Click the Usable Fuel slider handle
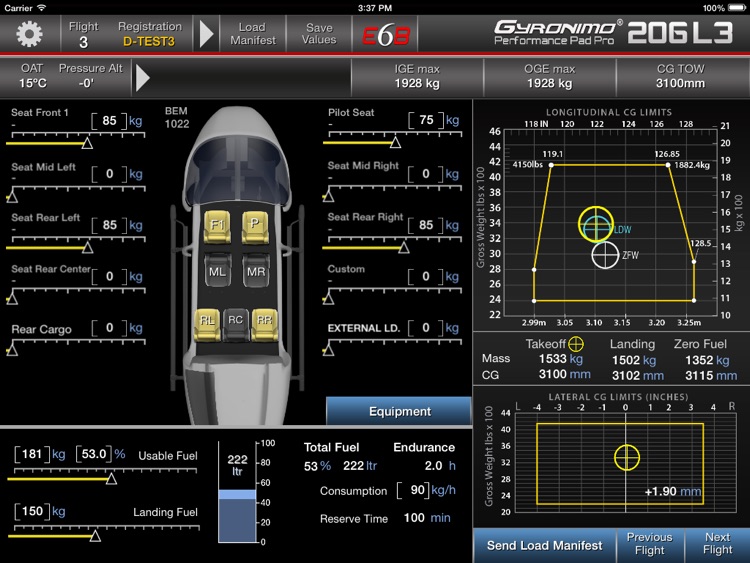This screenshot has width=750, height=563. click(x=111, y=478)
